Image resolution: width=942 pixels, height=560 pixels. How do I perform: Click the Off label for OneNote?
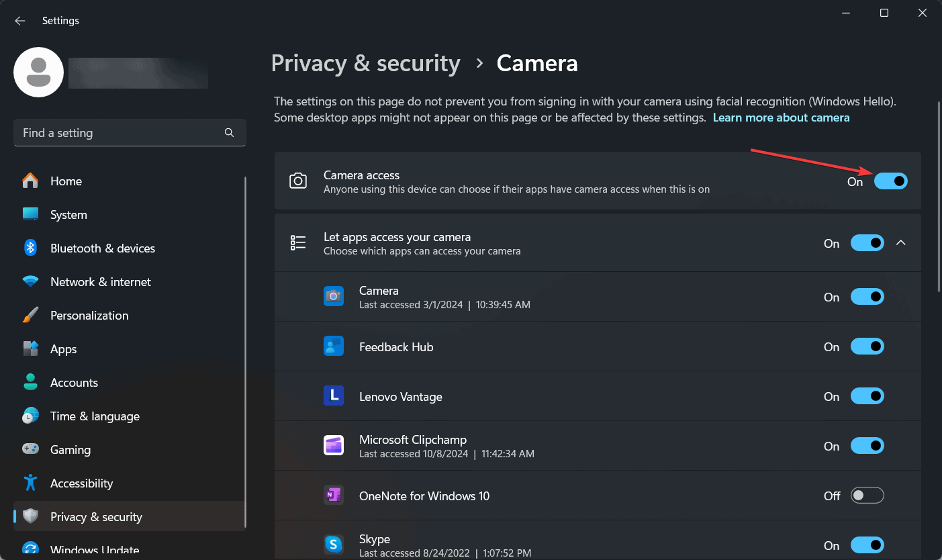832,496
